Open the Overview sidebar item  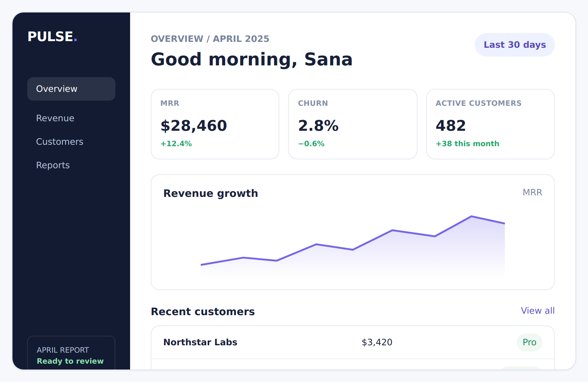(71, 89)
